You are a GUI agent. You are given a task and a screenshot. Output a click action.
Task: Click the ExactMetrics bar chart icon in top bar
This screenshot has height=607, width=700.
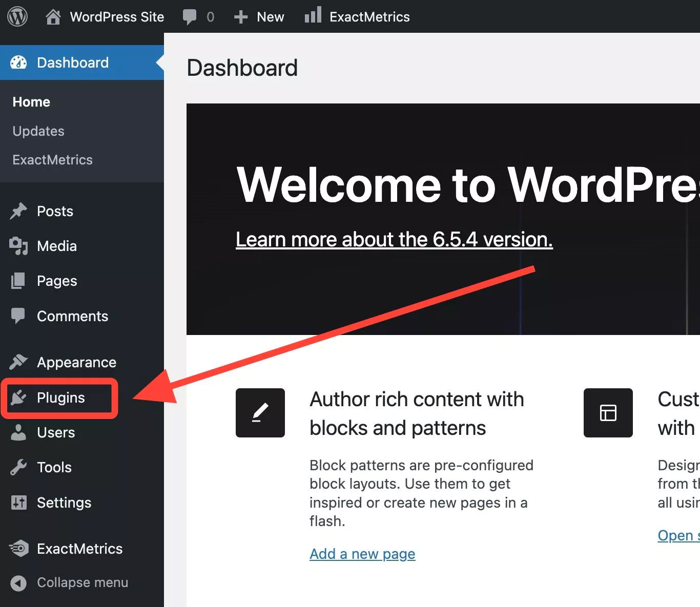pos(313,15)
